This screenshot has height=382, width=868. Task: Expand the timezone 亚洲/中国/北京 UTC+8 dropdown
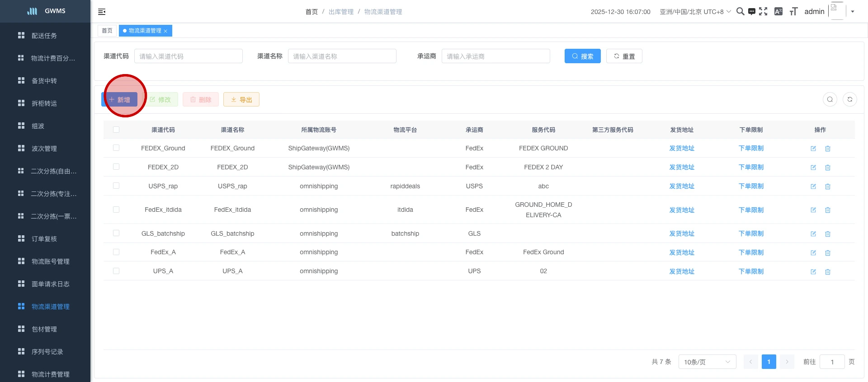[x=695, y=12]
